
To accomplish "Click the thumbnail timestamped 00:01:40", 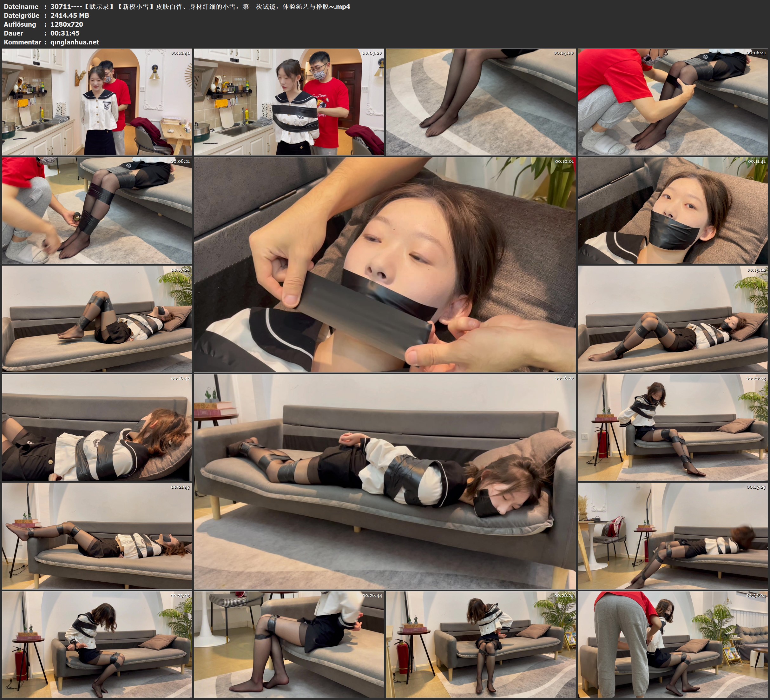I will click(97, 102).
